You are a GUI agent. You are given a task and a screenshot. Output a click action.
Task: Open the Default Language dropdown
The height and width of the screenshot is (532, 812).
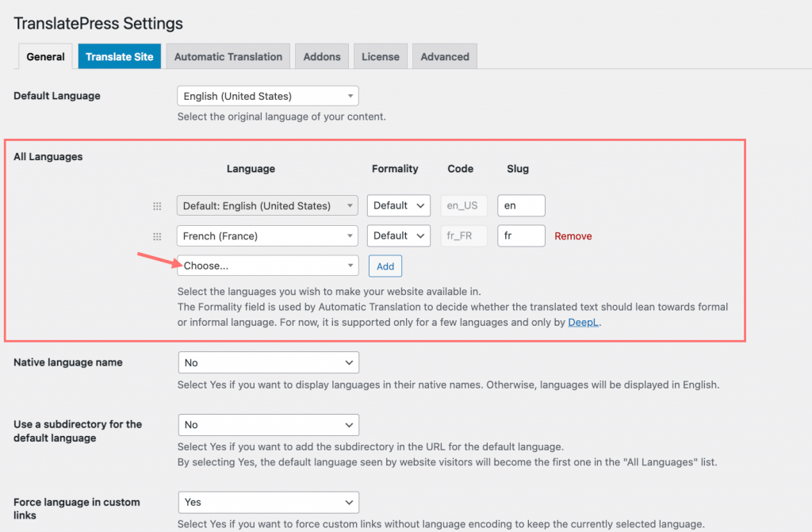point(267,95)
